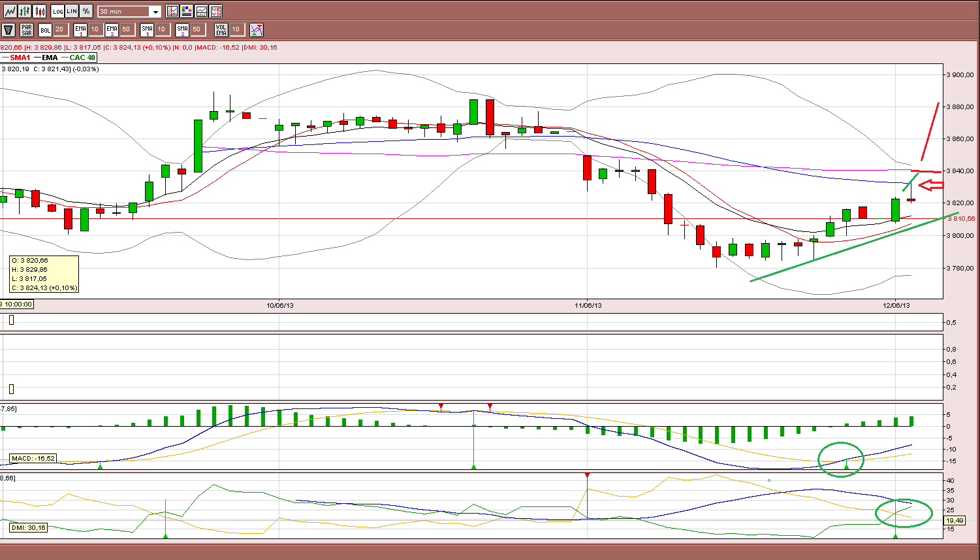Click the DMI: 30,16 value label
Image resolution: width=980 pixels, height=560 pixels.
(x=29, y=527)
